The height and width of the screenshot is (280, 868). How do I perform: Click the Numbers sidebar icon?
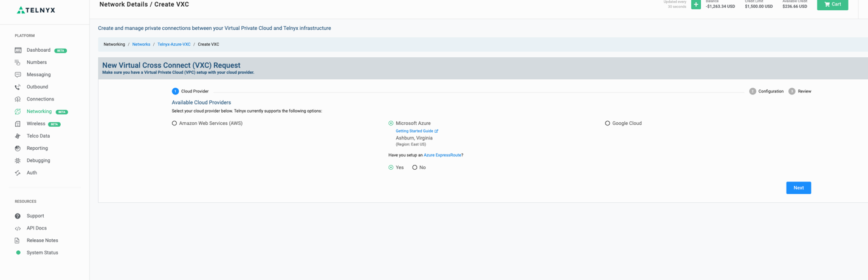18,63
